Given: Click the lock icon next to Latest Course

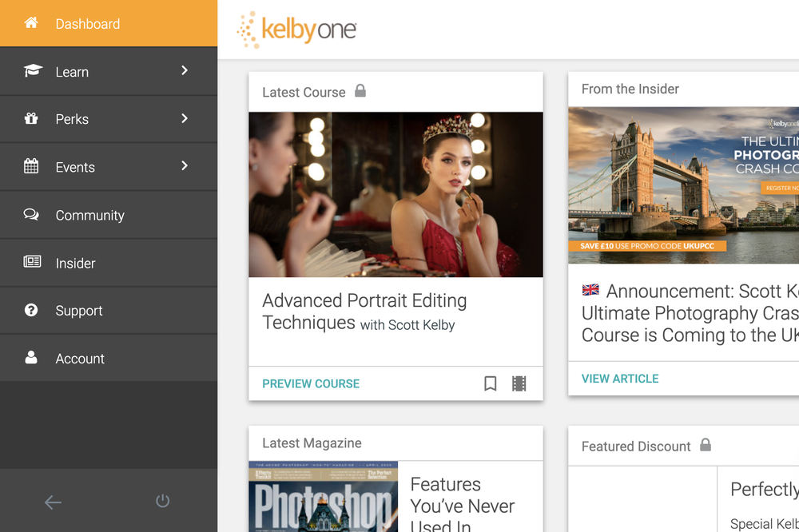Looking at the screenshot, I should click(x=360, y=91).
